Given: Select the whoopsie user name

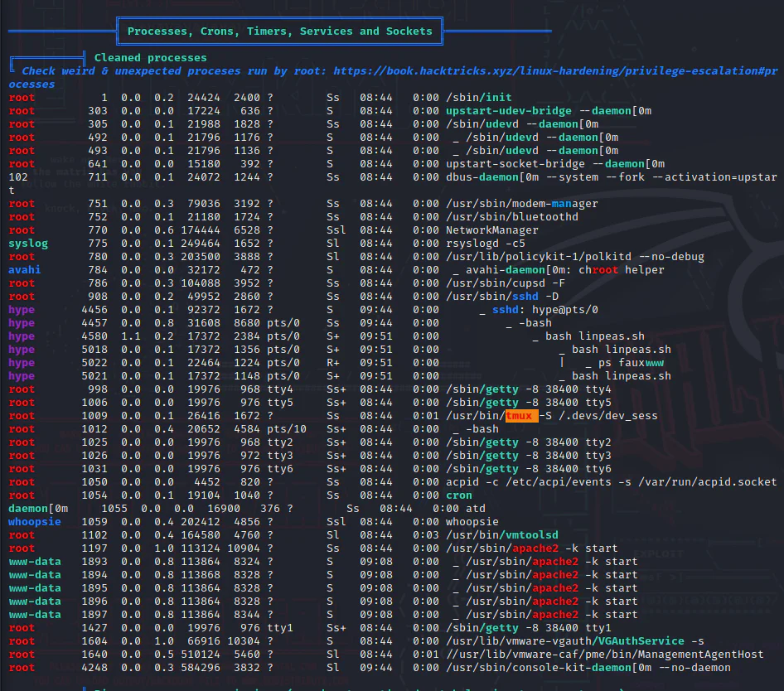Looking at the screenshot, I should pos(35,522).
